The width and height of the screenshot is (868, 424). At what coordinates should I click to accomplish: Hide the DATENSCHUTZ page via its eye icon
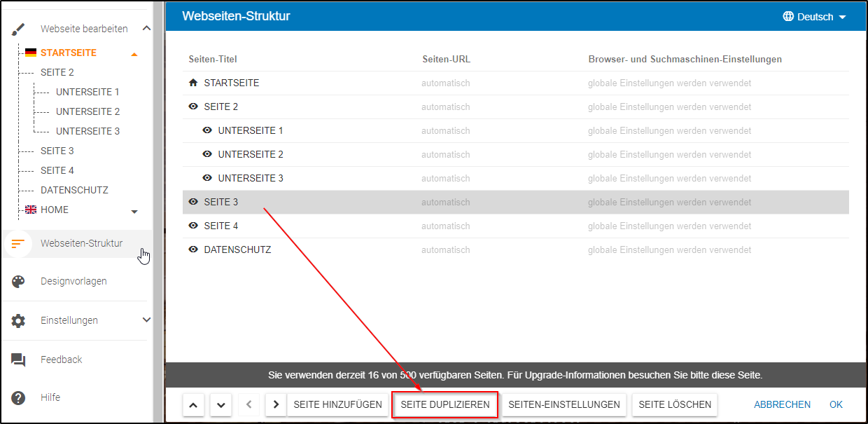pyautogui.click(x=193, y=249)
